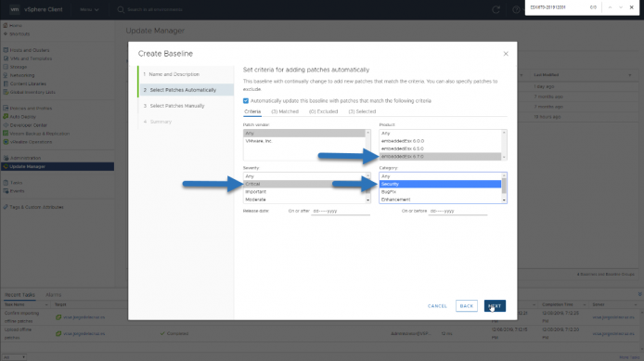Open Veeam Backup & Replication in sidebar
Image resolution: width=644 pixels, height=361 pixels.
[x=39, y=134]
